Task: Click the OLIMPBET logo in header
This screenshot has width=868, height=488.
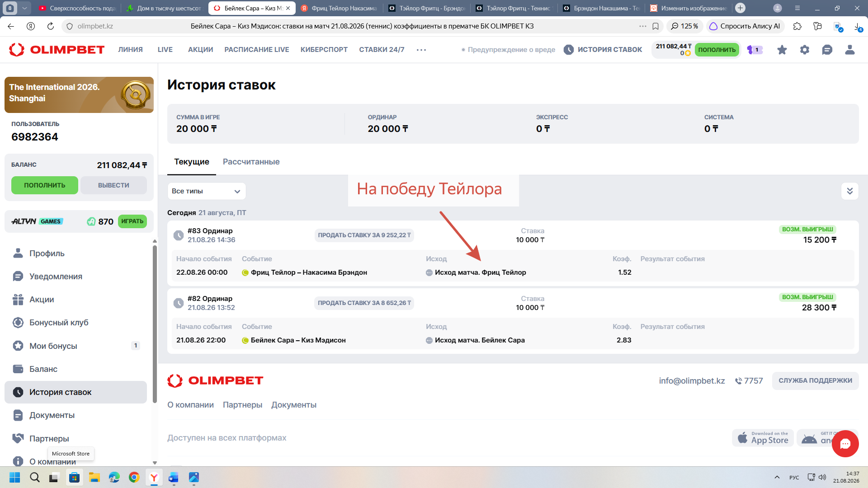Action: [x=57, y=50]
